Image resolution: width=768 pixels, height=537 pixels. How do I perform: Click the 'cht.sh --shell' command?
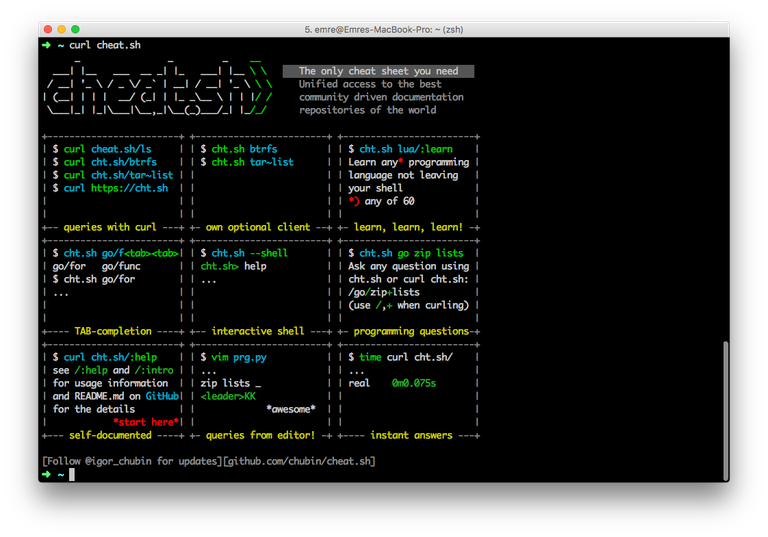[249, 253]
